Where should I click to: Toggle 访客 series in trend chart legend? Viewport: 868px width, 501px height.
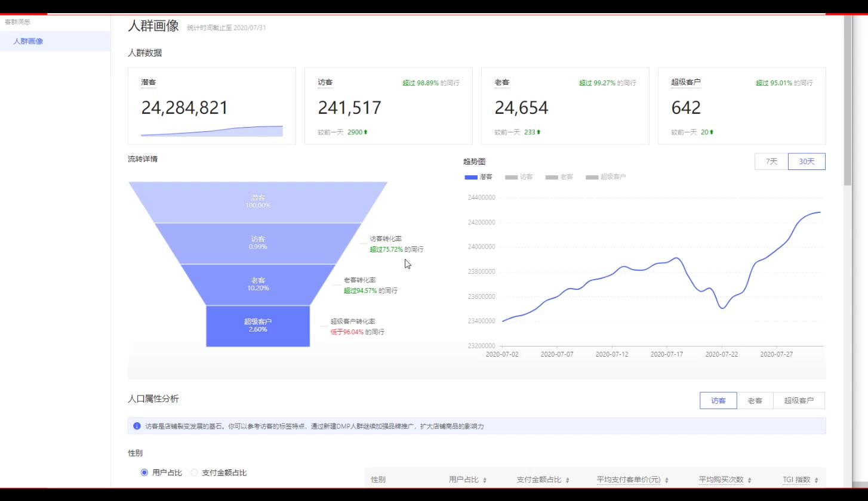(x=519, y=177)
